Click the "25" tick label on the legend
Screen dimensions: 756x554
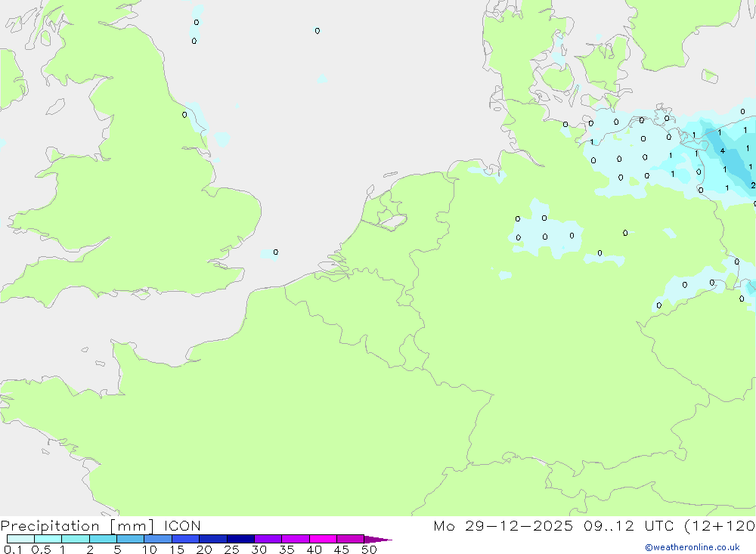click(231, 549)
